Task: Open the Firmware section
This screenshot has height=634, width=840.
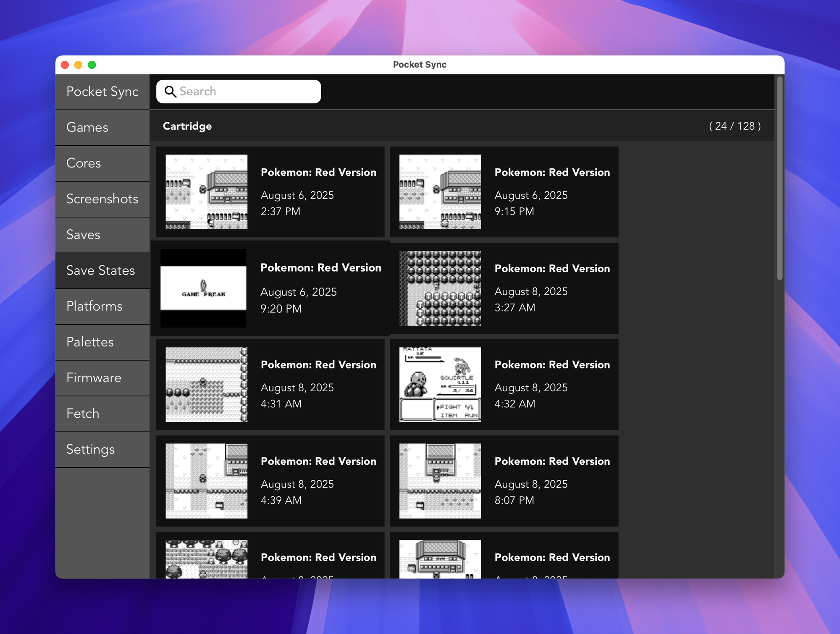Action: [102, 377]
